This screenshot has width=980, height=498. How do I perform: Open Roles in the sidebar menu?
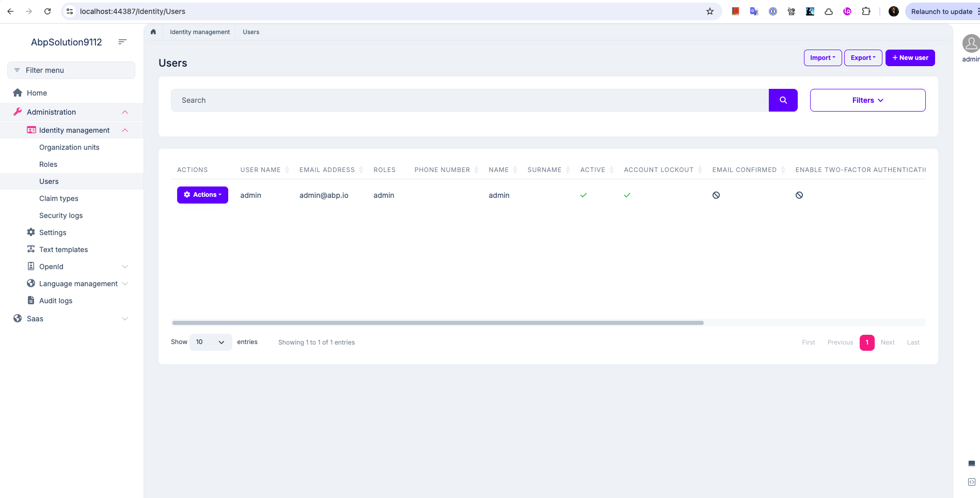48,164
